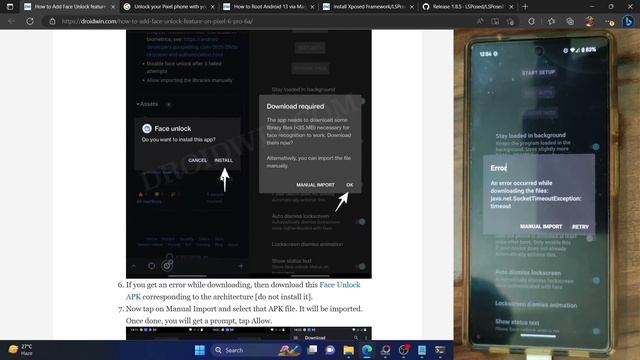Toggle 'Show status text' switch in article image
This screenshot has width=640, height=360.
tap(361, 267)
